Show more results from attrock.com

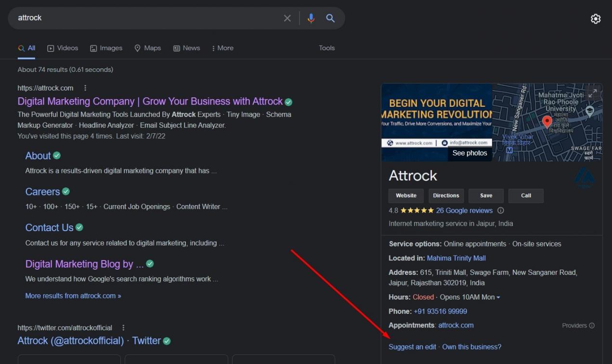click(x=73, y=296)
